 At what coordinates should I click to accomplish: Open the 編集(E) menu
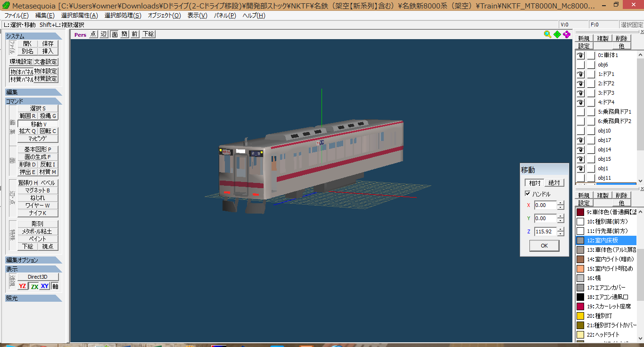point(45,15)
